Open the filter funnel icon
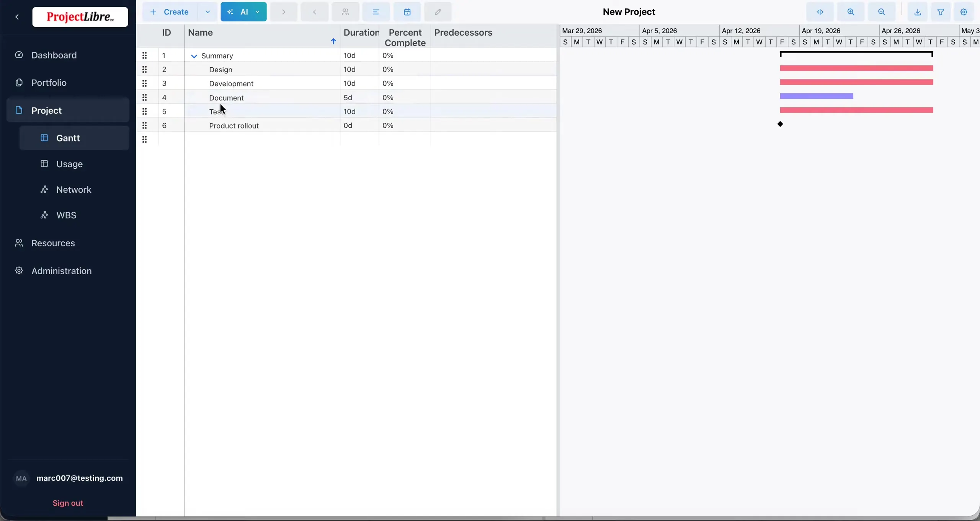 click(941, 12)
